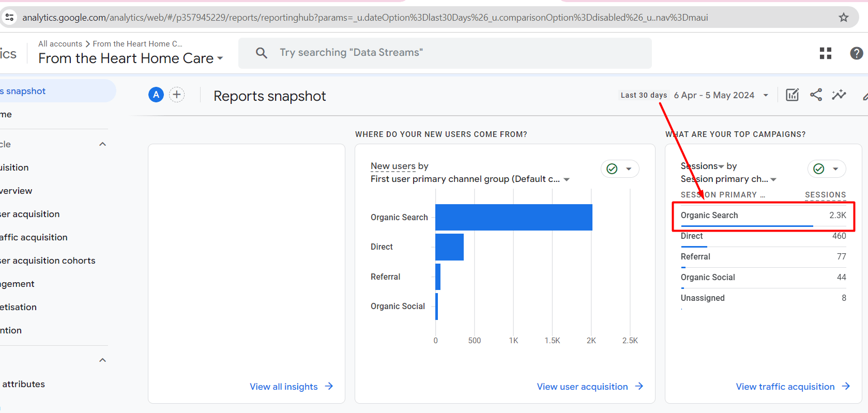Image resolution: width=868 pixels, height=413 pixels.
Task: Open the help question mark icon
Action: point(857,53)
